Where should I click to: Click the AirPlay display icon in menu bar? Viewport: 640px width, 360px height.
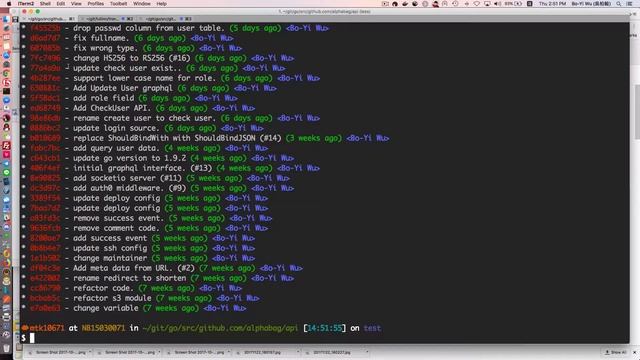pos(487,4)
